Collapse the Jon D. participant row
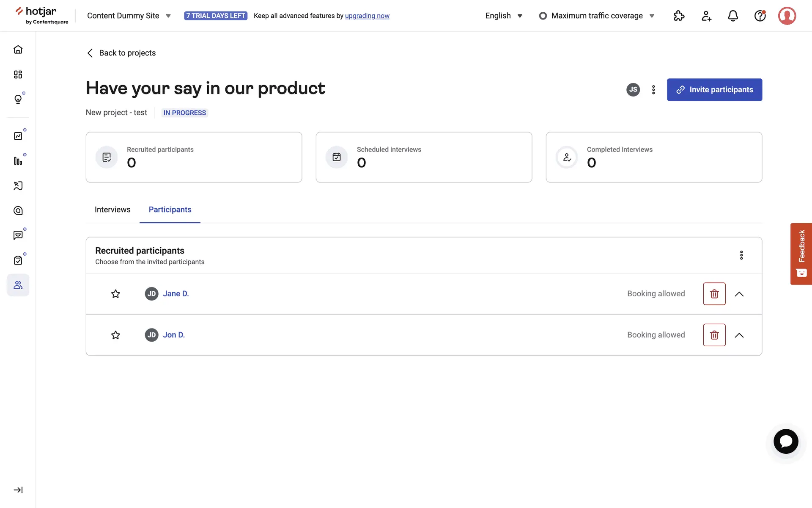Screen dimensions: 812x508 coord(739,335)
